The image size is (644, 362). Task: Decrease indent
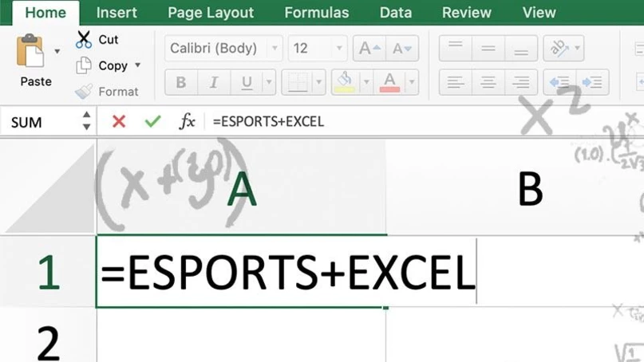tap(559, 82)
